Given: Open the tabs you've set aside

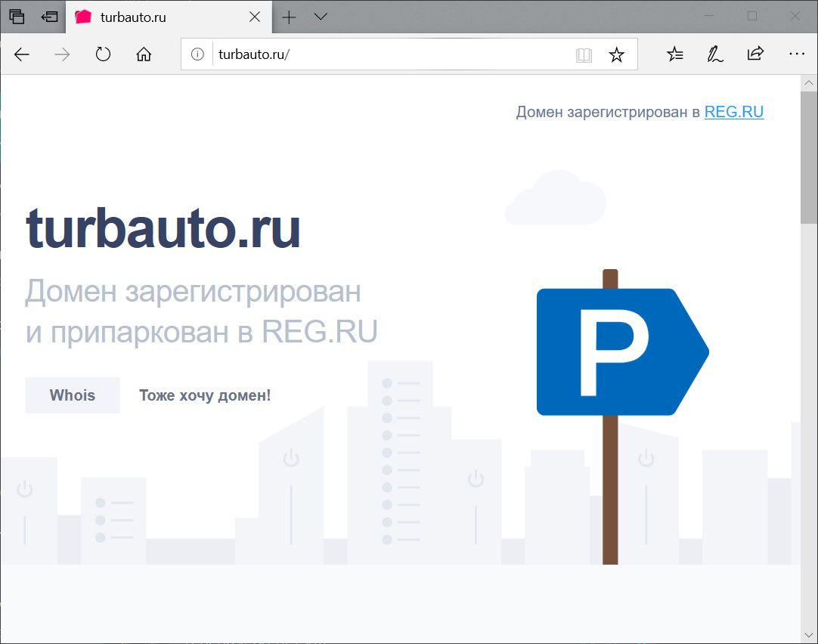Looking at the screenshot, I should click(x=17, y=17).
